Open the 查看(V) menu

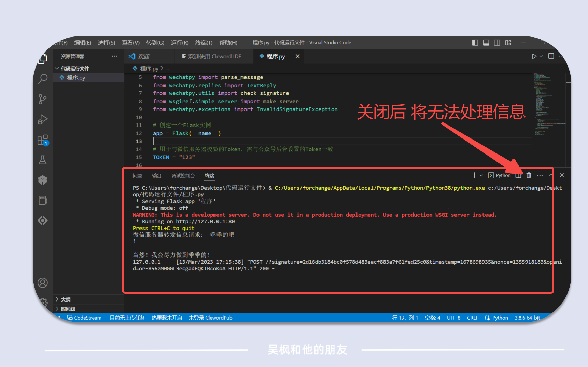click(x=131, y=43)
